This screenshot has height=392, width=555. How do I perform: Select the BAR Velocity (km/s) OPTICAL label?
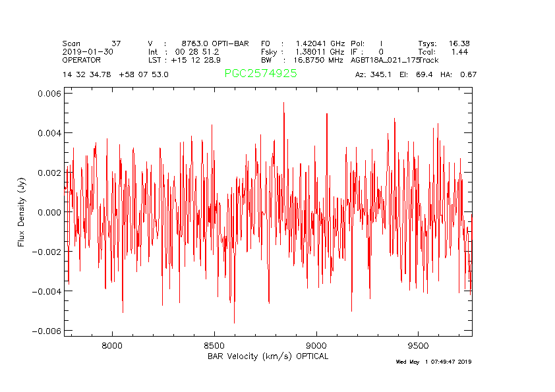(x=268, y=356)
